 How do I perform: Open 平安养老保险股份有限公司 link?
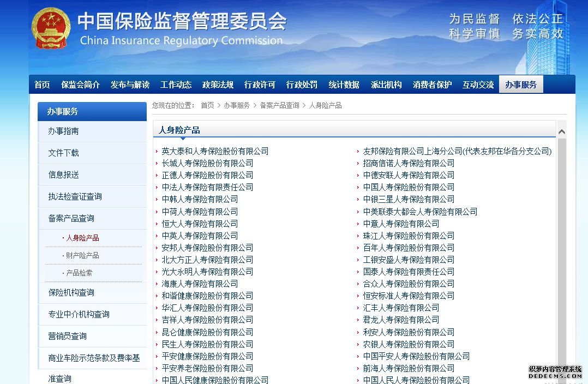pyautogui.click(x=207, y=368)
